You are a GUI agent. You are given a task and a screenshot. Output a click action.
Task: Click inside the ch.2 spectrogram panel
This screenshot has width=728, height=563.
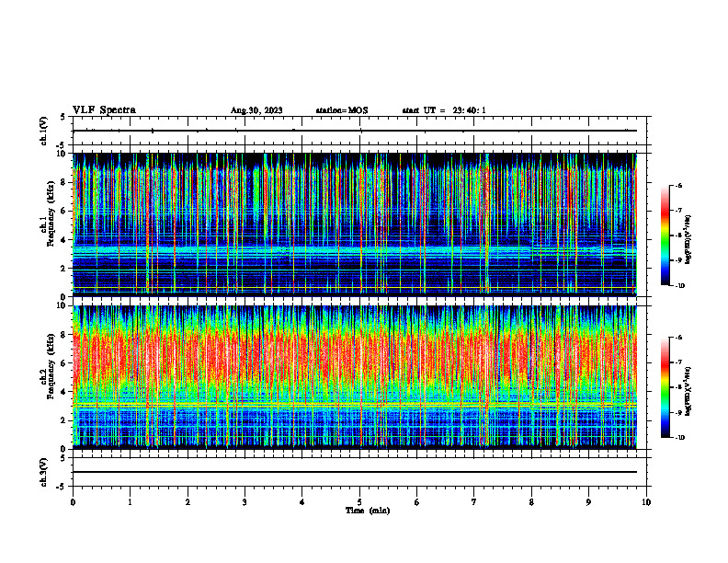(355, 377)
